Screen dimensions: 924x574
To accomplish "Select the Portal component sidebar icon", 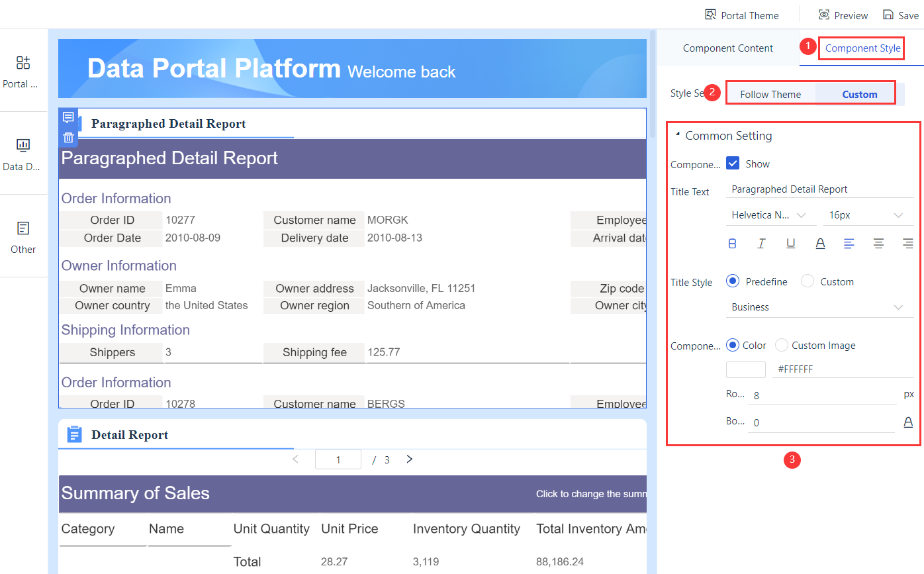I will tap(23, 62).
